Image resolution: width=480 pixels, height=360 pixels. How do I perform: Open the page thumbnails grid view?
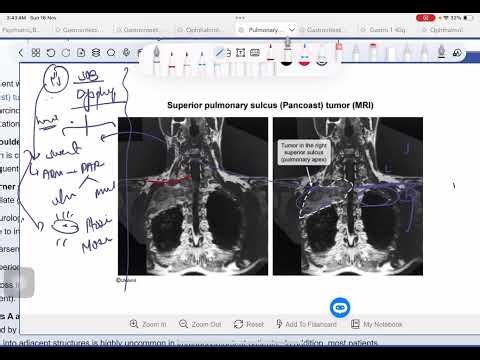coord(36,53)
